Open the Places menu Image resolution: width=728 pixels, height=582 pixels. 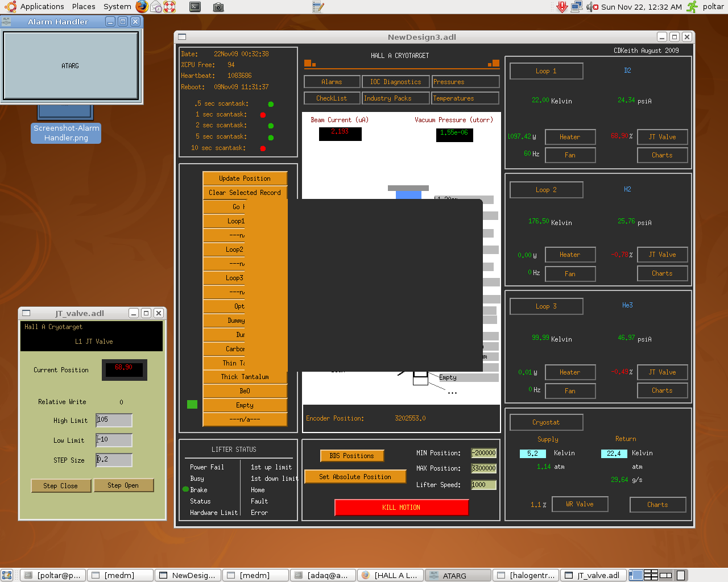(84, 7)
